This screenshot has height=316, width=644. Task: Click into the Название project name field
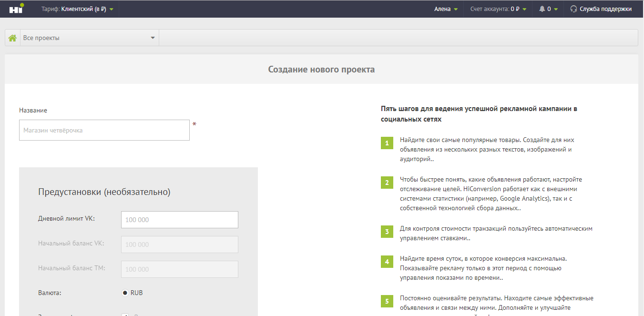(x=104, y=130)
